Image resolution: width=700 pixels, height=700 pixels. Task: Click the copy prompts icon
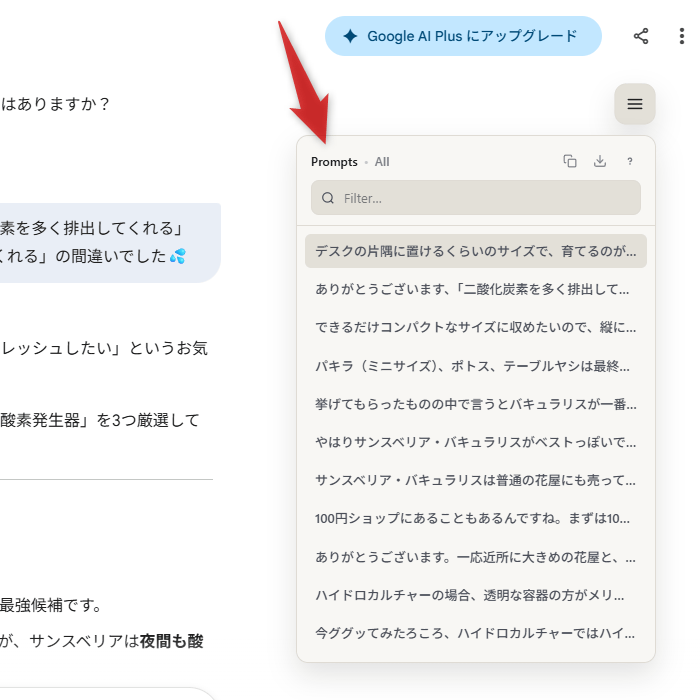[570, 161]
